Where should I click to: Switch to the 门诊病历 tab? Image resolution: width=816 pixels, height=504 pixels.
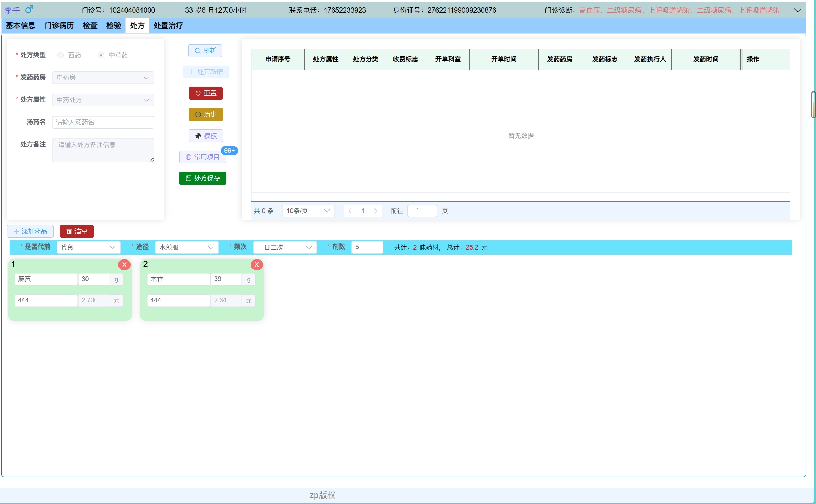[59, 26]
